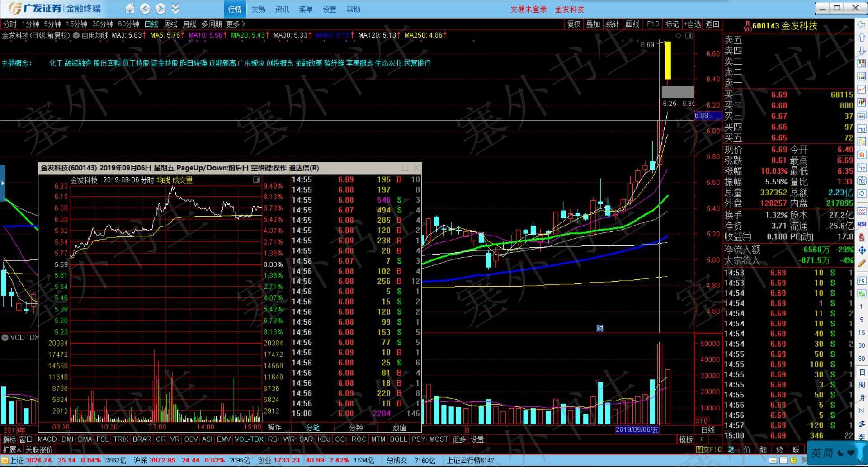
Task: Click the candlestick chart icon in right sidebar
Action: pyautogui.click(x=862, y=103)
